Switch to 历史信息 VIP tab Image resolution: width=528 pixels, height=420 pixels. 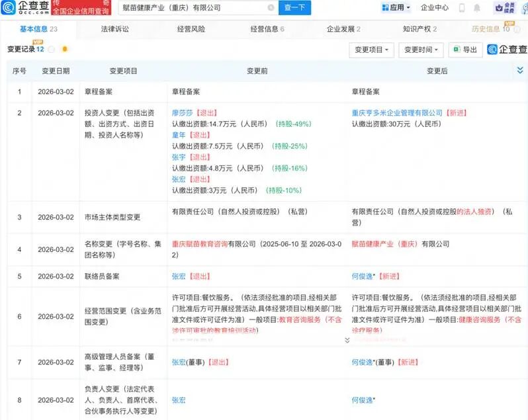[x=491, y=29]
